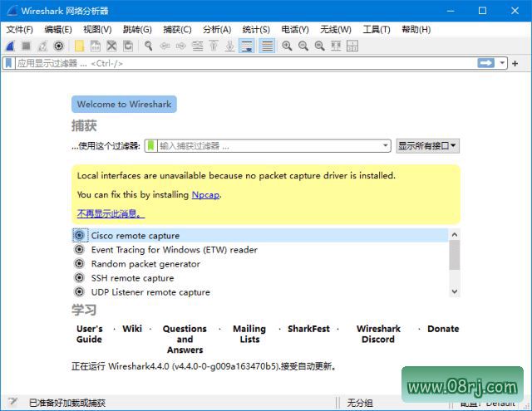532x411 pixels.
Task: Find a packet magnifier icon
Action: pos(148,46)
